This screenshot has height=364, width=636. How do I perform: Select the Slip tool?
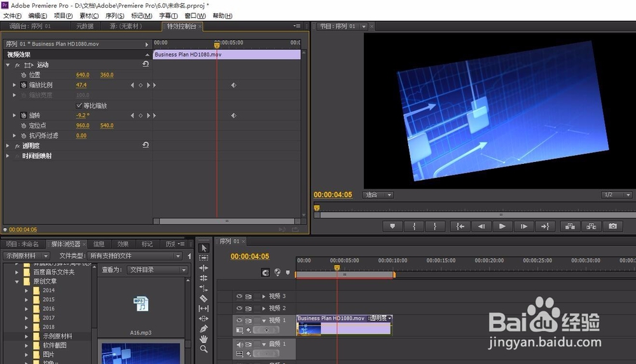point(204,309)
